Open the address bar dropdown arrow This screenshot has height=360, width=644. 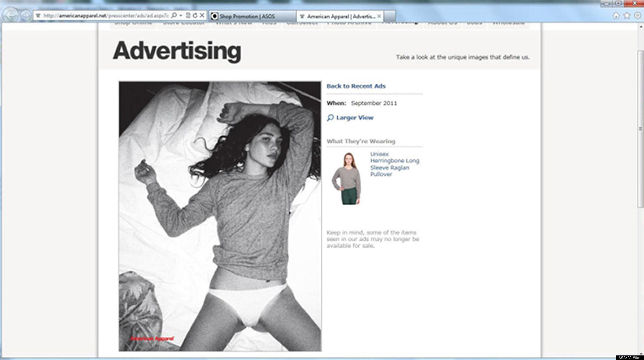(181, 15)
